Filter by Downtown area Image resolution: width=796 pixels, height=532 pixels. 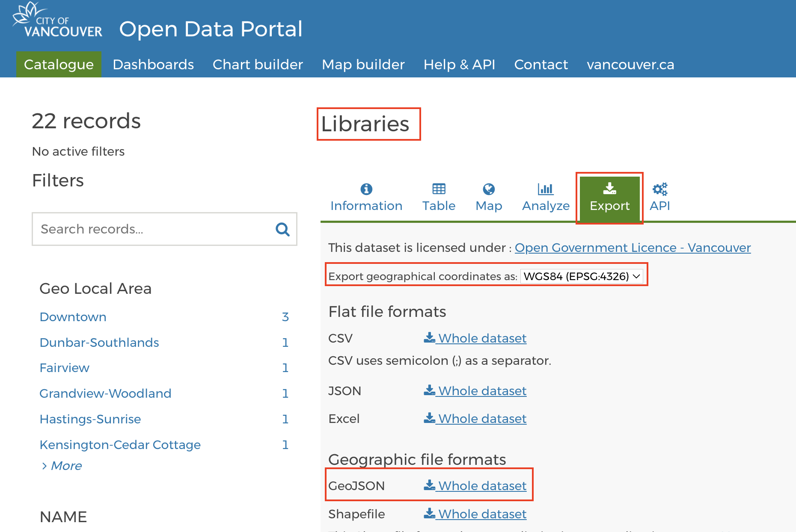(x=73, y=317)
